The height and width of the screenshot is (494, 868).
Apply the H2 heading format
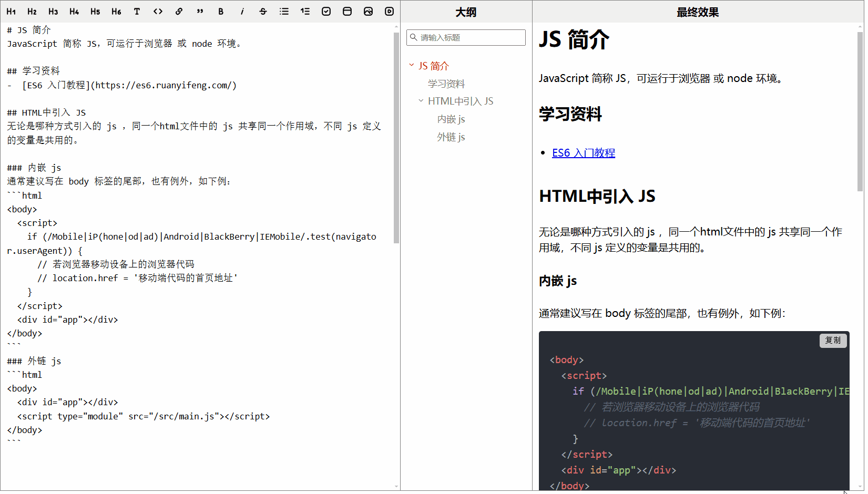pyautogui.click(x=32, y=12)
